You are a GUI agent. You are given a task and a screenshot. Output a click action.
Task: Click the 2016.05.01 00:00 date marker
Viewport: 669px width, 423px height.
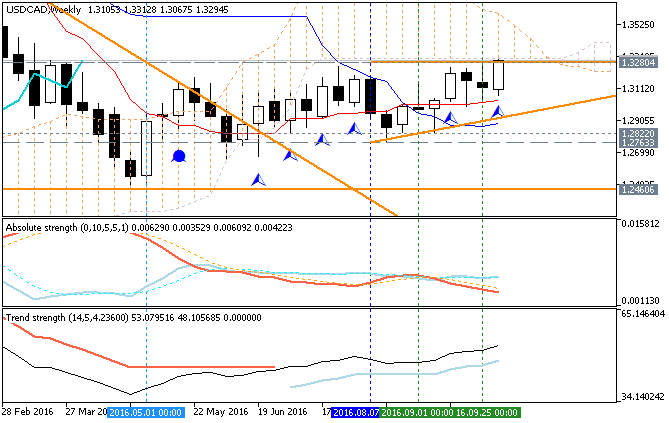click(146, 412)
